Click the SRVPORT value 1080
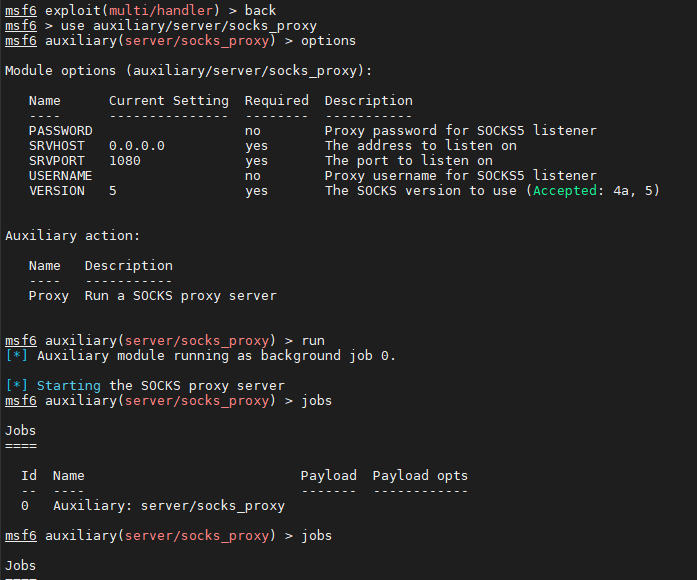 tap(125, 161)
